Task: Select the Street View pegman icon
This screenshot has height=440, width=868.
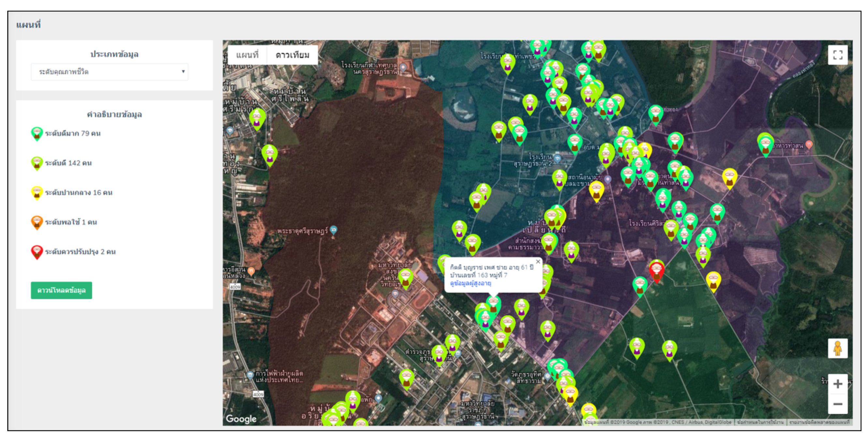Action: (838, 348)
